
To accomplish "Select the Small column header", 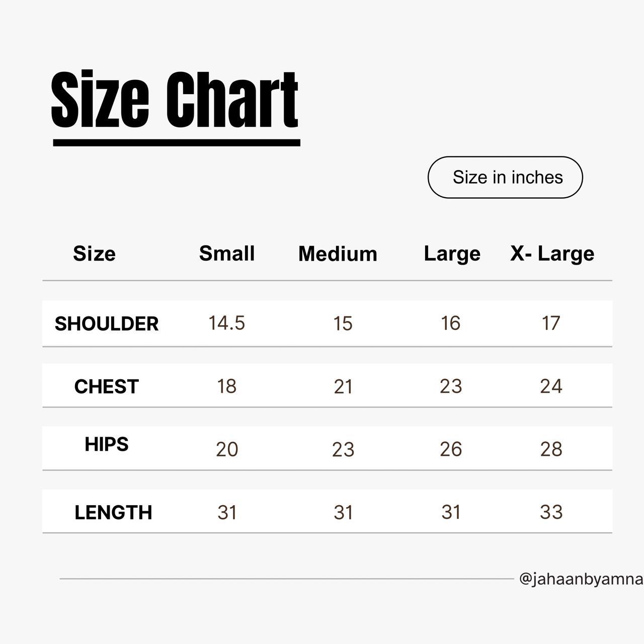I will (227, 253).
